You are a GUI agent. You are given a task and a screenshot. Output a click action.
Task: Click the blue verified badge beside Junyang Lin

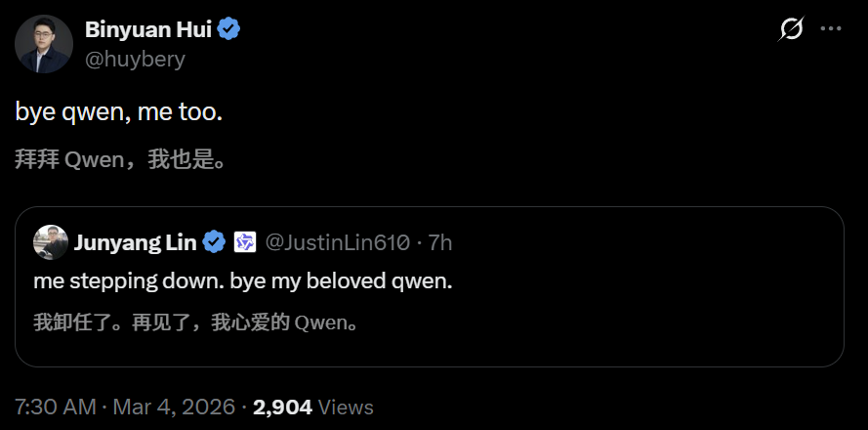[215, 242]
